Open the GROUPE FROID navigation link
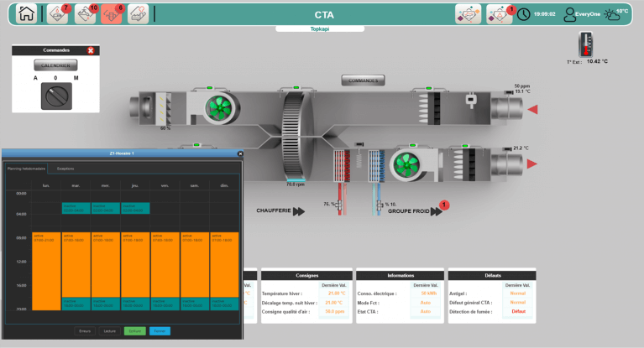This screenshot has height=348, width=644. (416, 211)
